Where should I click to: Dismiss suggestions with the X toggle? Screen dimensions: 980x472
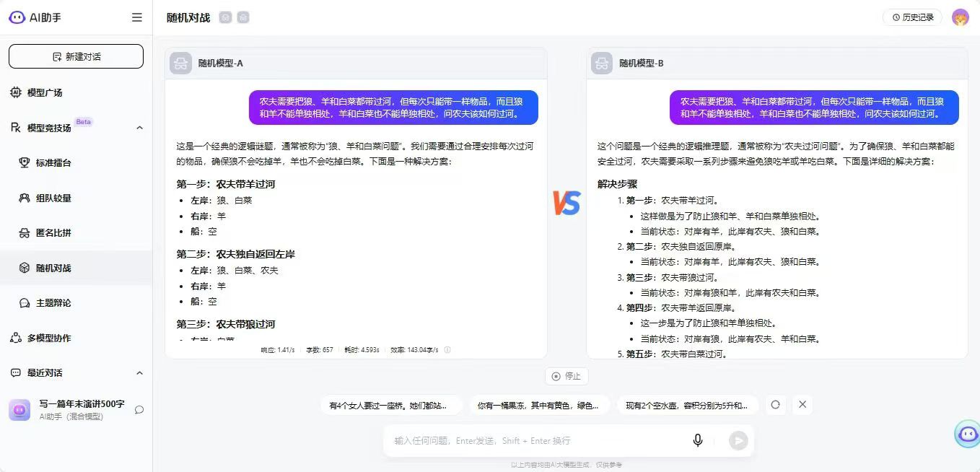[802, 405]
